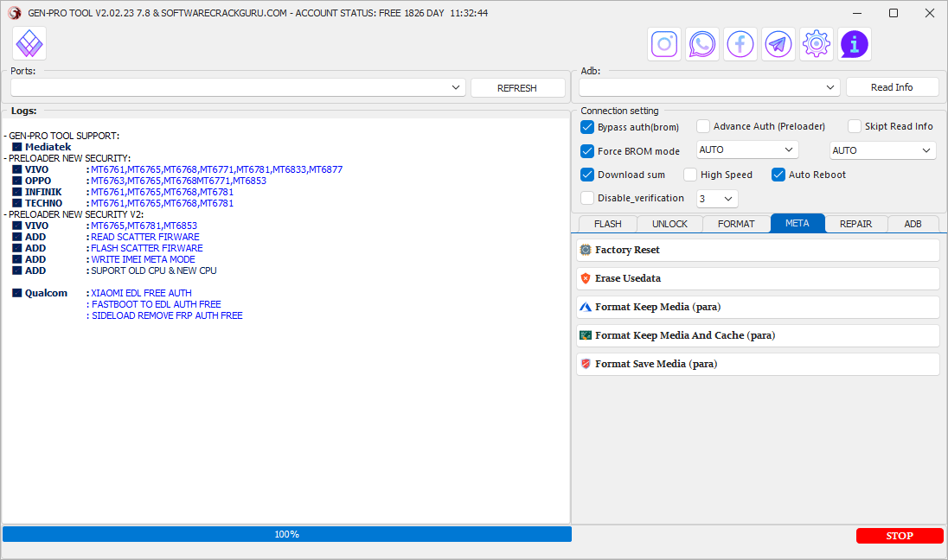Click the Telegram paper plane icon
Screen dimensions: 948x560
778,44
